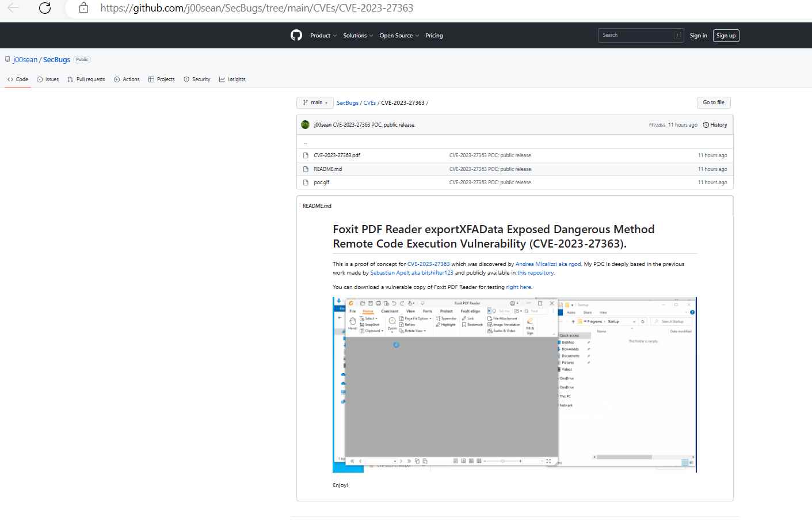The image size is (812, 521).
Task: Open the SecBugs repository title link
Action: coord(56,60)
